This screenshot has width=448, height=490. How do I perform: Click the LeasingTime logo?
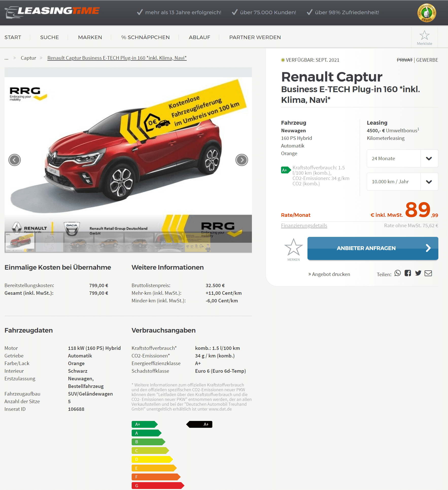pos(52,12)
